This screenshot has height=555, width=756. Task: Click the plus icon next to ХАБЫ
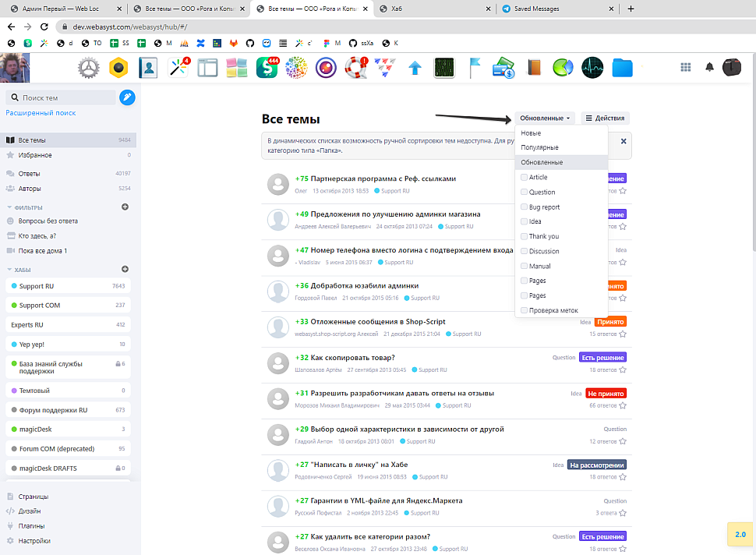coord(125,269)
